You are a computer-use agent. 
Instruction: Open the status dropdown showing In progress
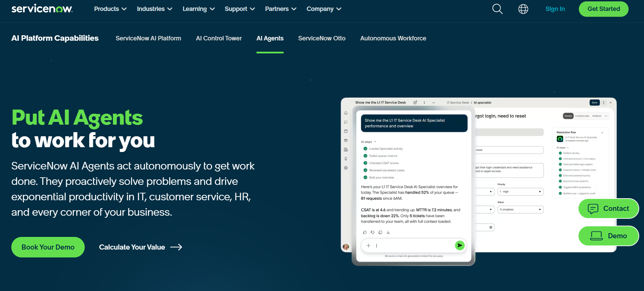tap(521, 210)
